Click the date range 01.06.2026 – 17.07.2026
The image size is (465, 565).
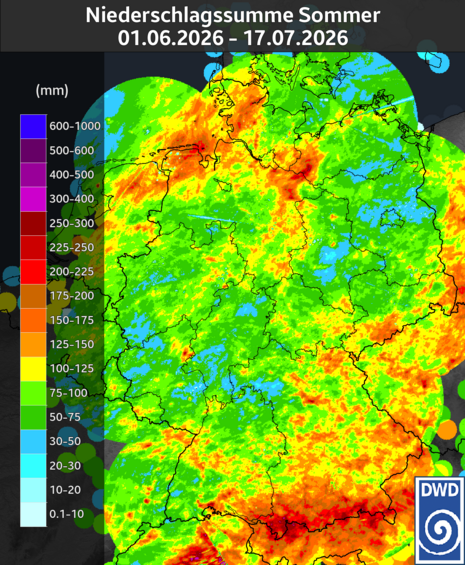(233, 37)
